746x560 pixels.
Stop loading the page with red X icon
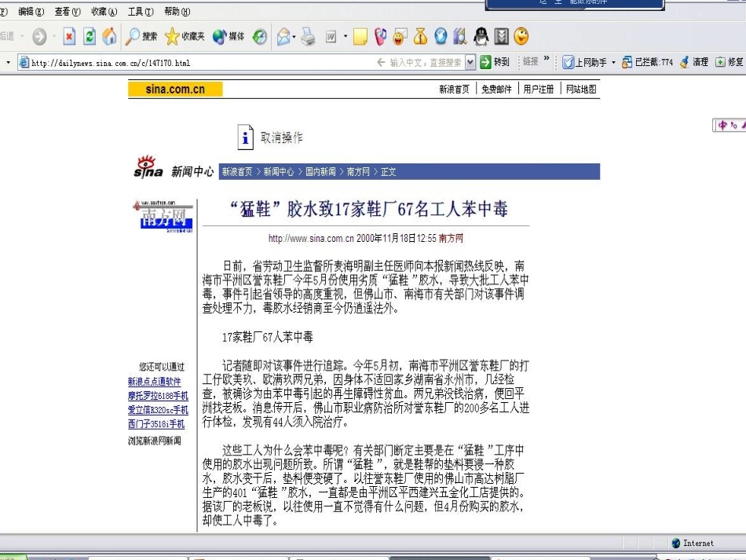click(x=69, y=36)
